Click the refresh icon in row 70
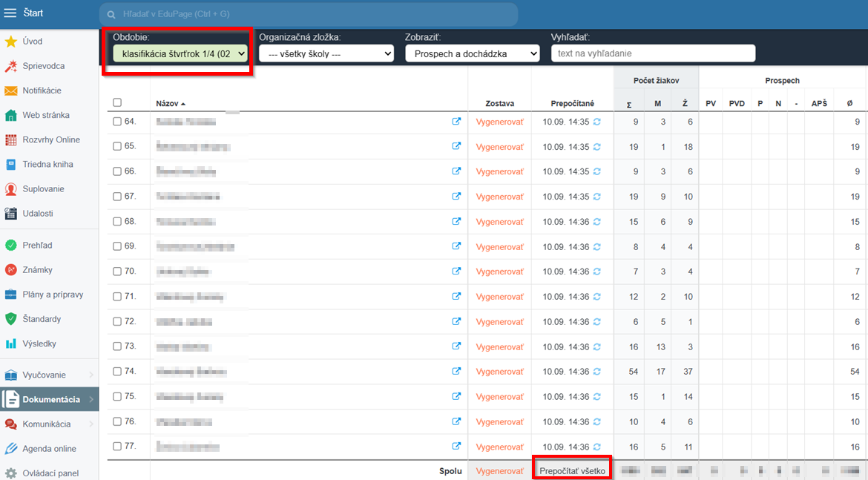868x480 pixels. click(597, 272)
